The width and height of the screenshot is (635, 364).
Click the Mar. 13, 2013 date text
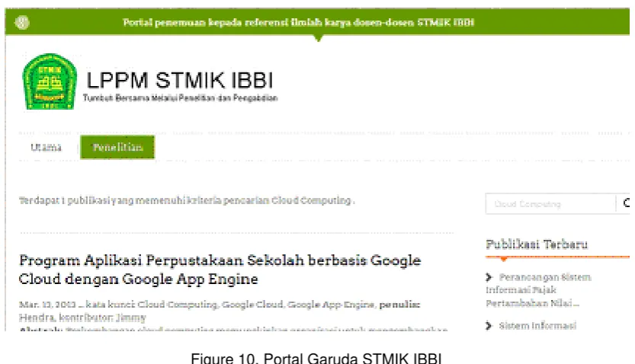(x=47, y=304)
